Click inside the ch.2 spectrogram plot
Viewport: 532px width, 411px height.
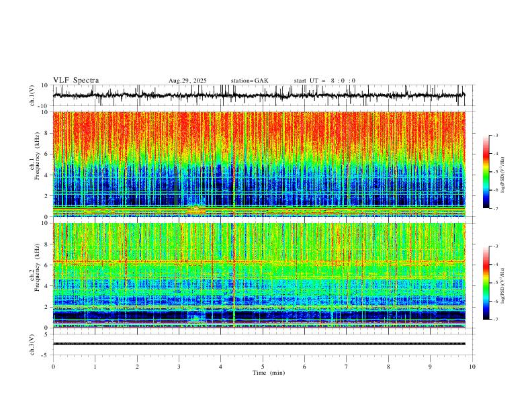pos(259,275)
